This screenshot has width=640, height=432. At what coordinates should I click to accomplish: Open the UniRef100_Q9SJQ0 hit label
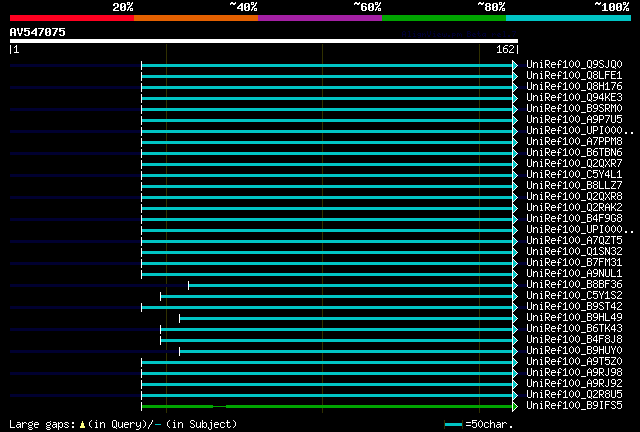pyautogui.click(x=574, y=65)
